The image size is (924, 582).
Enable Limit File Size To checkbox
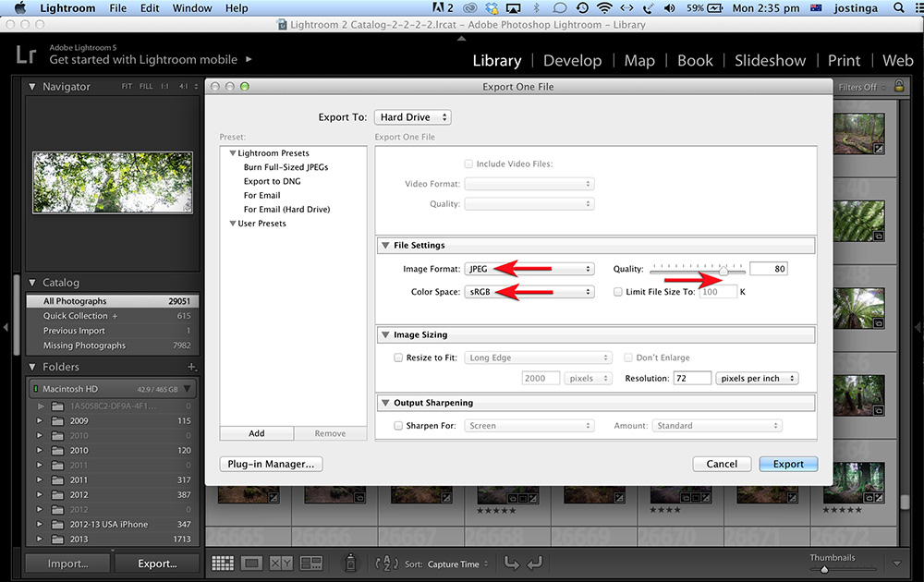point(617,292)
